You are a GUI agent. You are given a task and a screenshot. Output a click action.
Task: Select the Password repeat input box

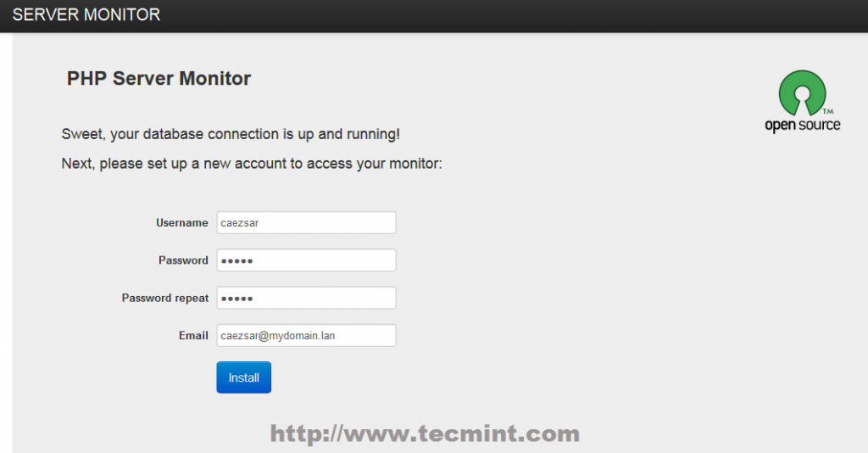(306, 298)
